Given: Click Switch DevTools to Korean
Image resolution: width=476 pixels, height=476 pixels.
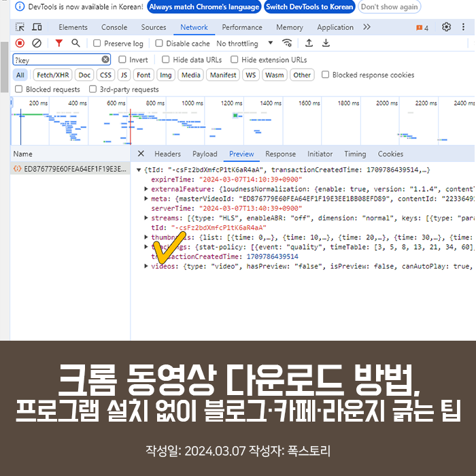Looking at the screenshot, I should [309, 7].
